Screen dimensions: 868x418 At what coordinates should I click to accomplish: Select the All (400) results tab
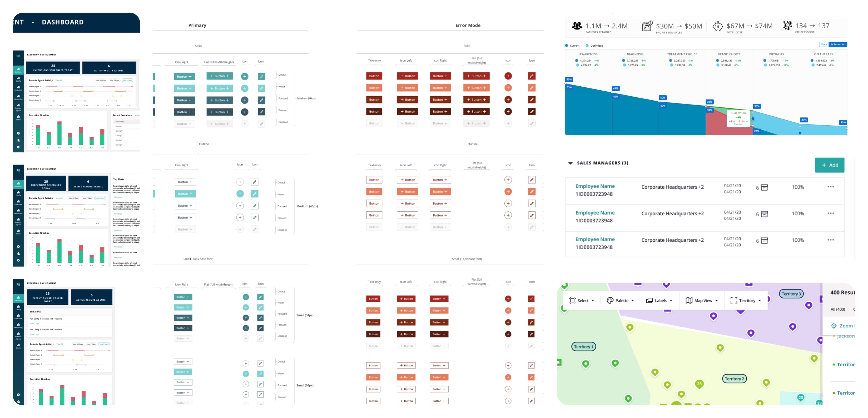coord(837,309)
